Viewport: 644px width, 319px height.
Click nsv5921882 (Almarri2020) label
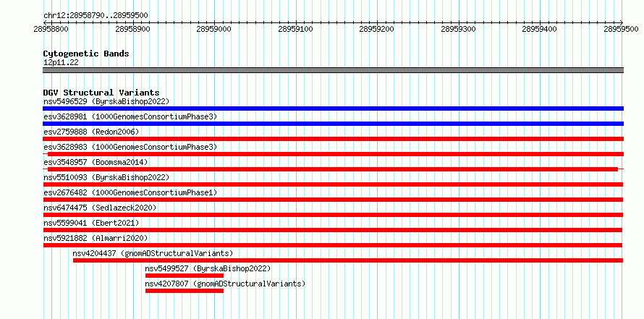pos(96,238)
